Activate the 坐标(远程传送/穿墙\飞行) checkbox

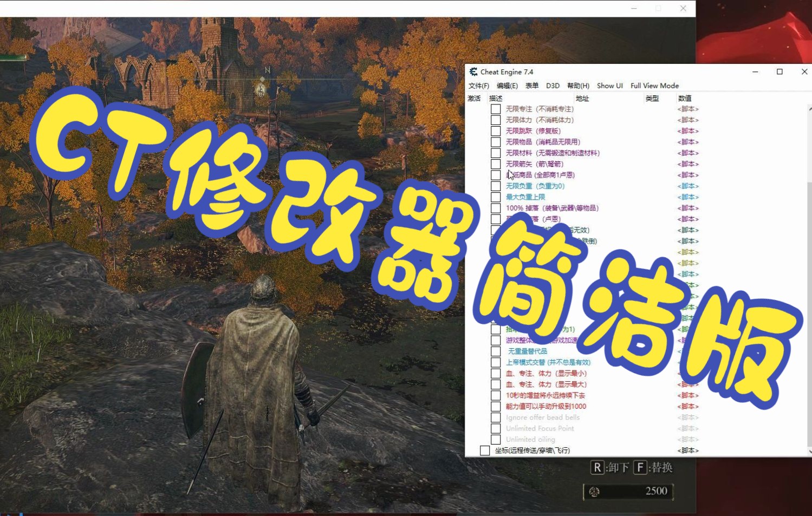coord(485,450)
